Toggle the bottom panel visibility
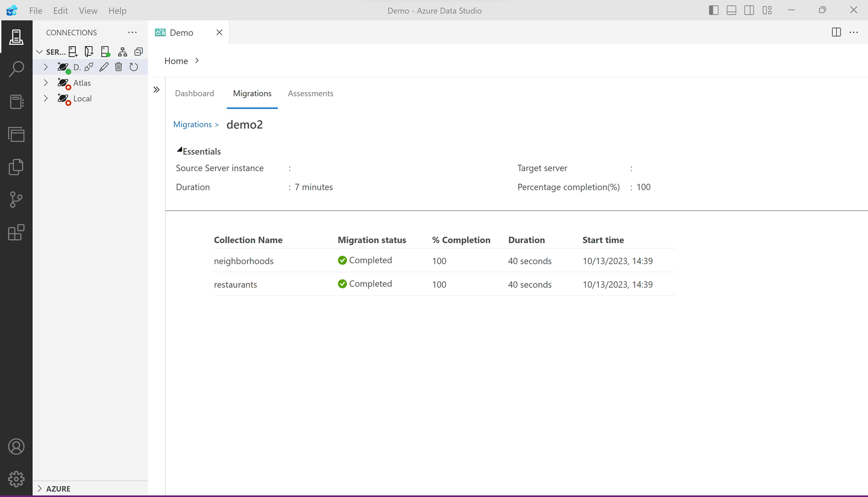Viewport: 868px width, 497px height. 732,10
